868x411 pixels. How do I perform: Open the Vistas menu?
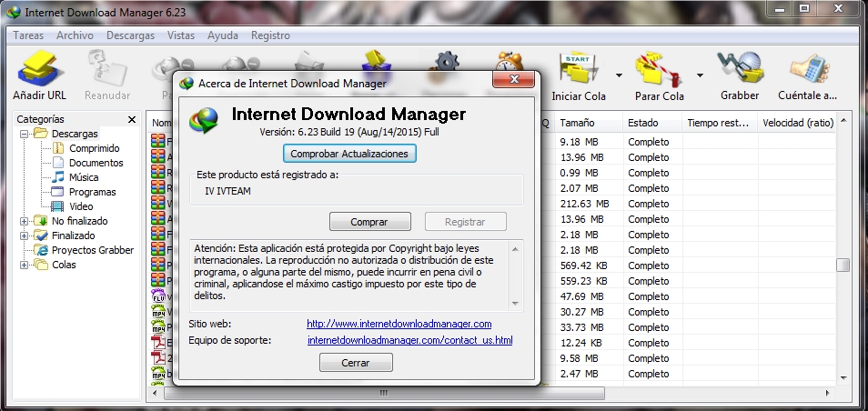(181, 35)
